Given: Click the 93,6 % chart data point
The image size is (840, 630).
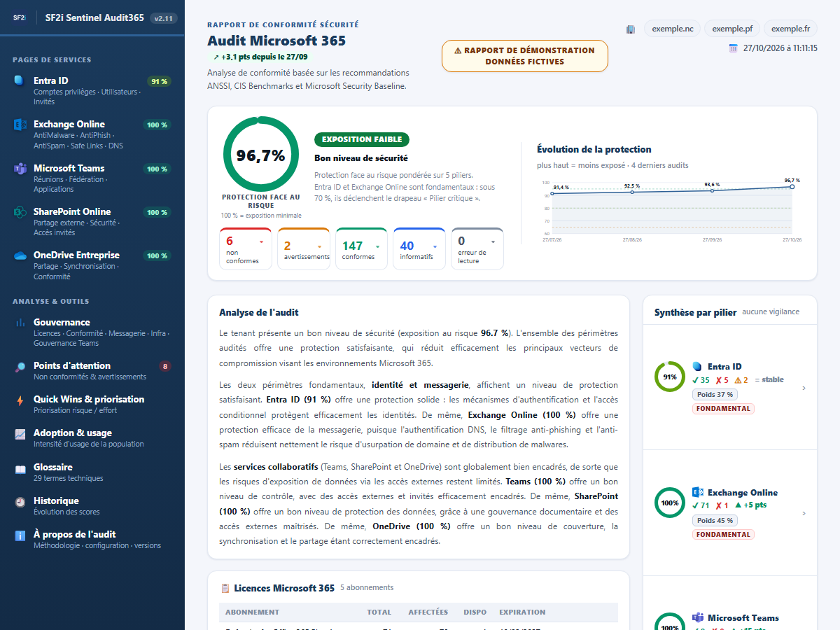Looking at the screenshot, I should 712,190.
